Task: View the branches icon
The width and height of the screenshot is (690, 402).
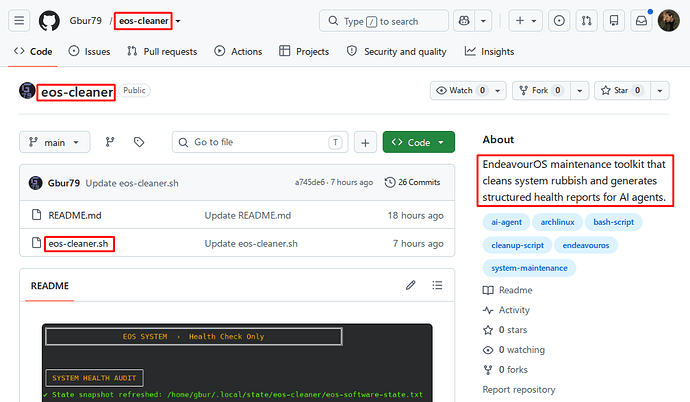Action: (x=110, y=142)
